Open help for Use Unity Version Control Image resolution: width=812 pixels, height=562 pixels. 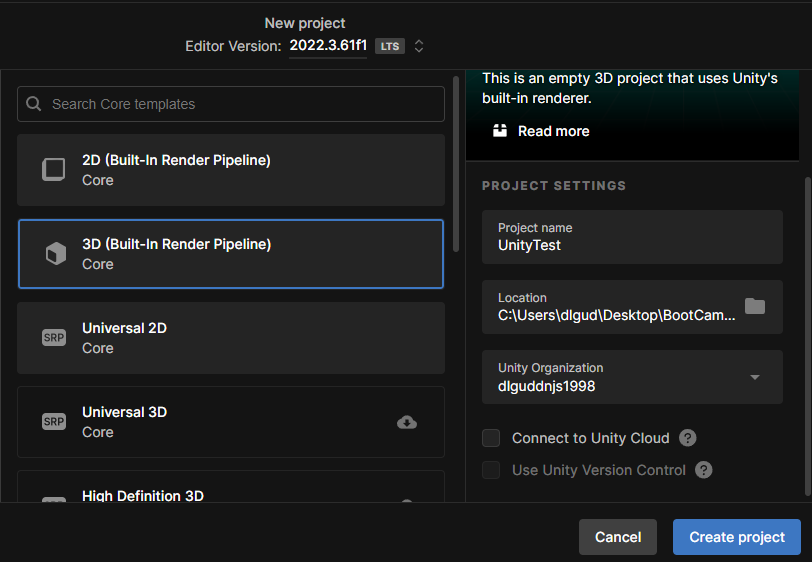click(704, 470)
